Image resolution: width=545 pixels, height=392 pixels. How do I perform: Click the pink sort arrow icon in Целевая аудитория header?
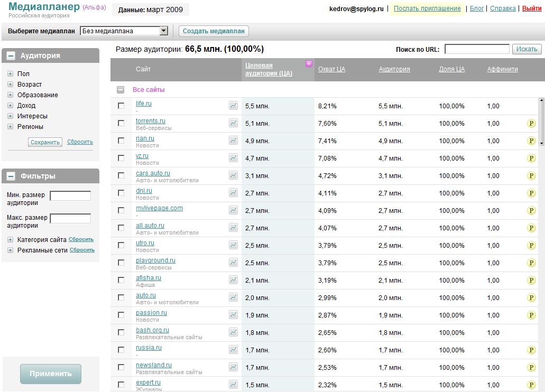click(309, 63)
